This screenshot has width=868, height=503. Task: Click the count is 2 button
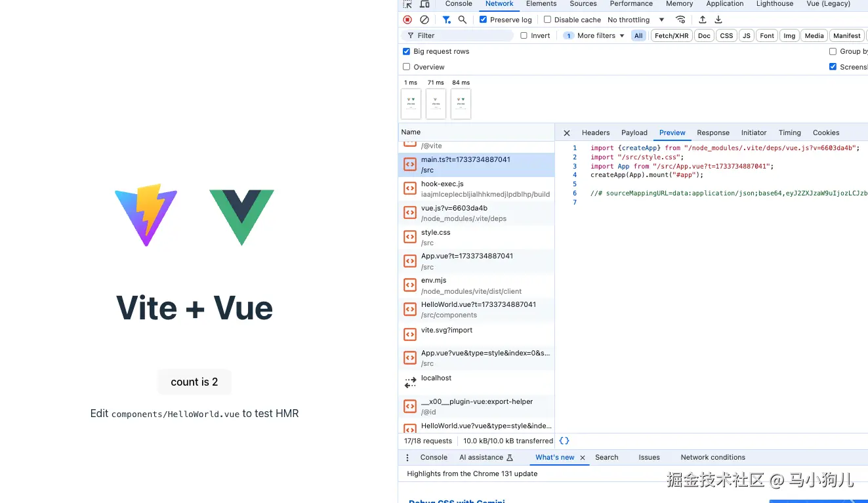click(x=194, y=382)
